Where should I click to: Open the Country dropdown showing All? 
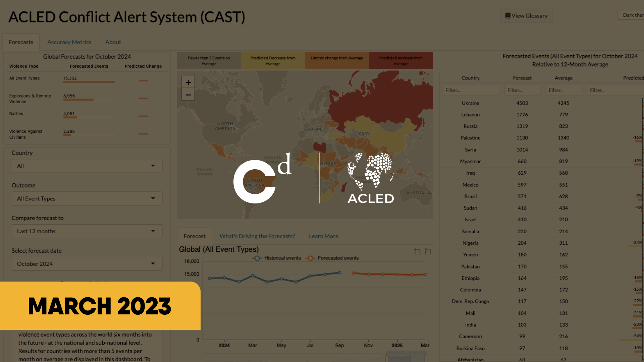(87, 166)
